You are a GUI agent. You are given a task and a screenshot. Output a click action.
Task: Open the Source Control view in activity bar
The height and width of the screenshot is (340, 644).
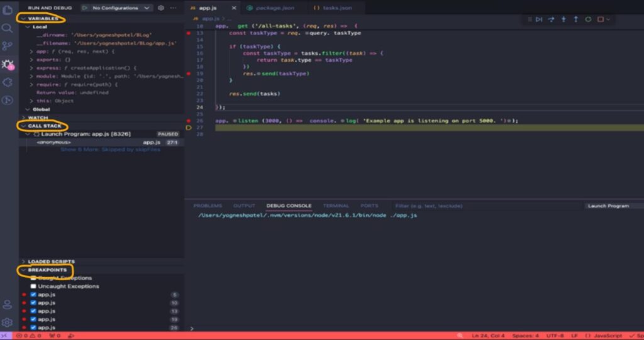point(8,46)
